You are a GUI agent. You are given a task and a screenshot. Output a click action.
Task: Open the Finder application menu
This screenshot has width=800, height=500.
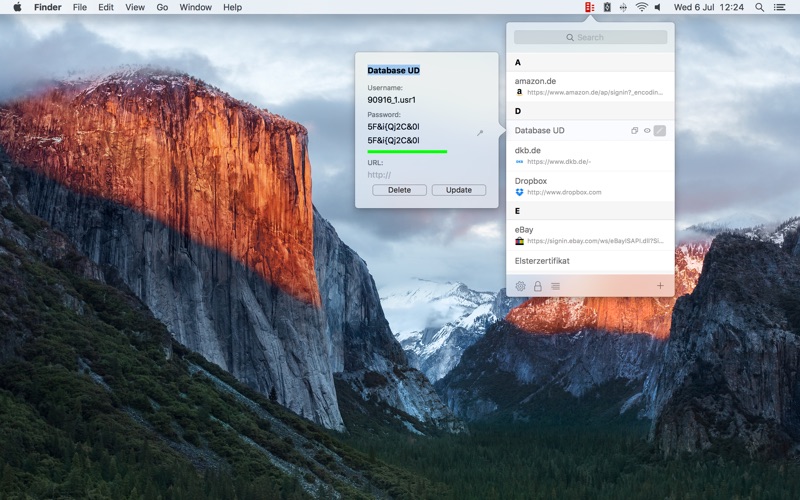click(x=47, y=7)
